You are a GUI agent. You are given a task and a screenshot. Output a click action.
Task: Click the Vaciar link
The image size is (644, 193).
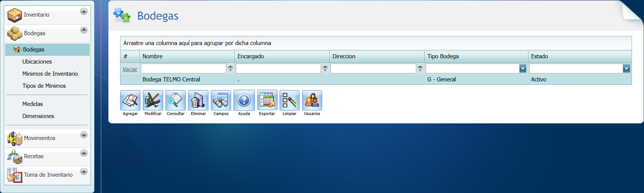tap(130, 69)
